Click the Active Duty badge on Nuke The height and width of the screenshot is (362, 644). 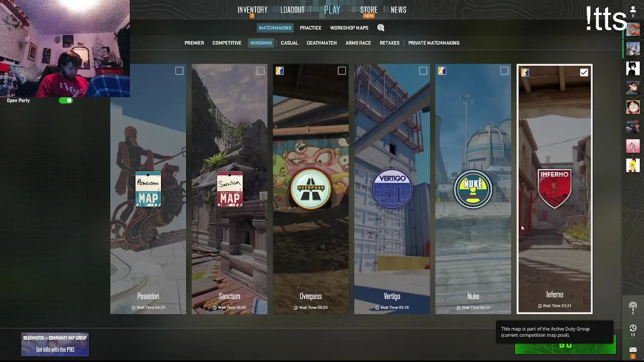coord(442,71)
